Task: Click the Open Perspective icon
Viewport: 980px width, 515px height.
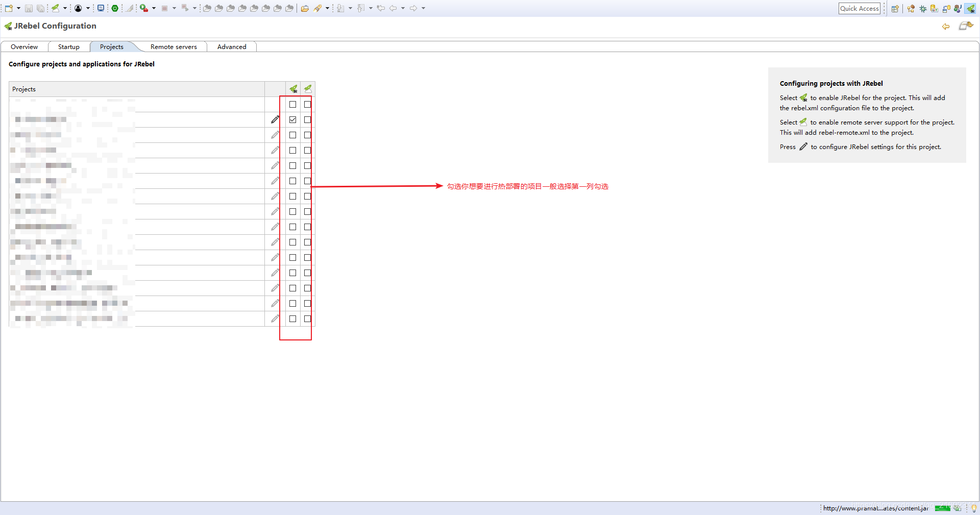Action: click(x=895, y=9)
